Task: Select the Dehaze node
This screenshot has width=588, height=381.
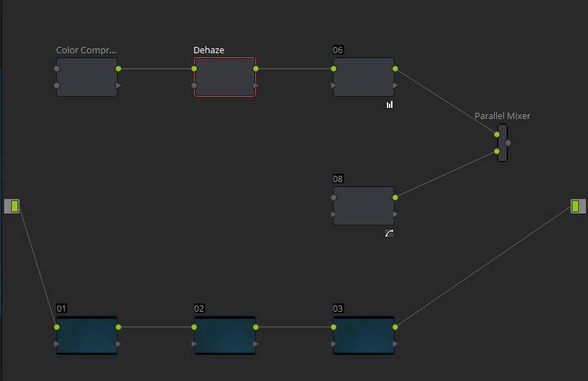Action: pos(225,77)
